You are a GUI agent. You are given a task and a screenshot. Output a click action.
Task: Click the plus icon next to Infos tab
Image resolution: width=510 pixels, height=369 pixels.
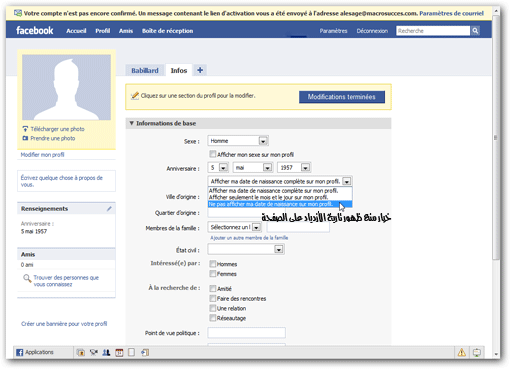[x=200, y=70]
